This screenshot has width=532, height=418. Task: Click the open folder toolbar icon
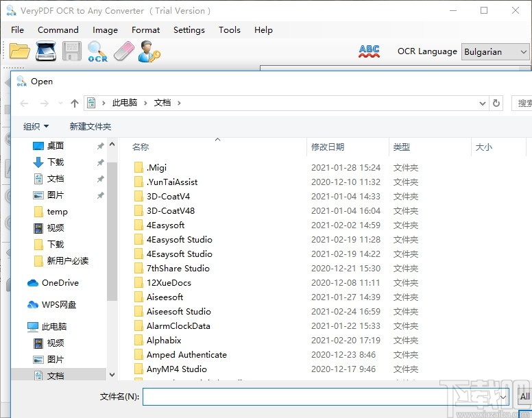pos(20,51)
